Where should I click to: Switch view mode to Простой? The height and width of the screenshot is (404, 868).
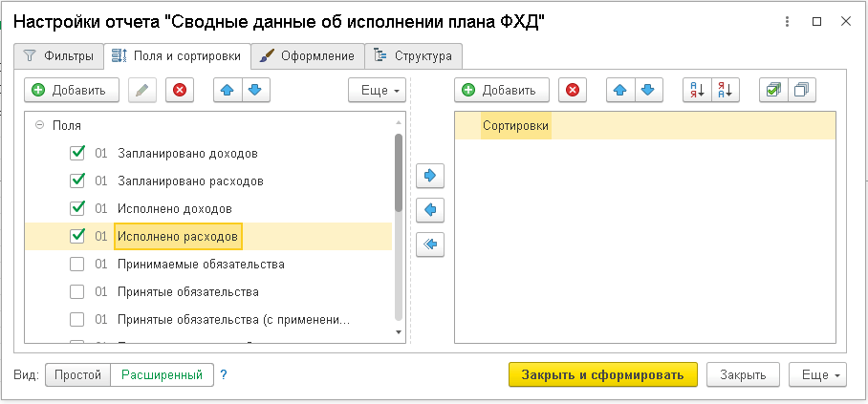click(x=77, y=375)
